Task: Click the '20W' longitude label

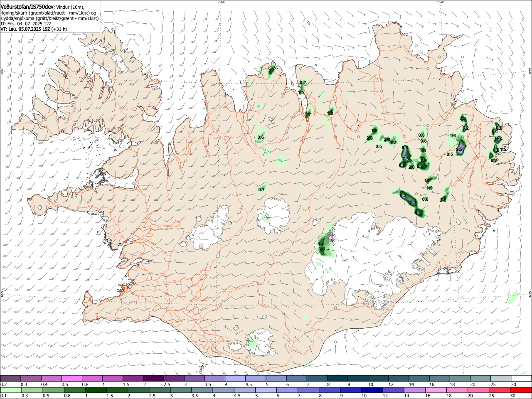Action: pyautogui.click(x=221, y=2)
